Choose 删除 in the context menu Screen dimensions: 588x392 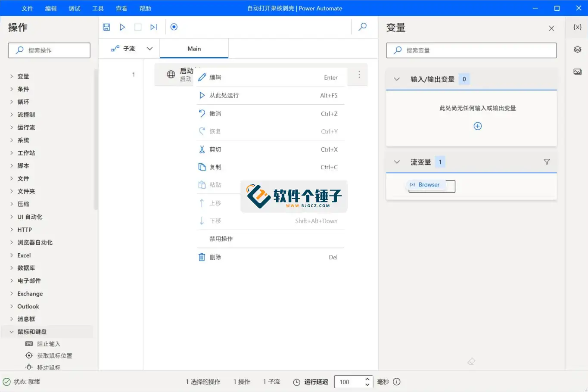pyautogui.click(x=271, y=257)
